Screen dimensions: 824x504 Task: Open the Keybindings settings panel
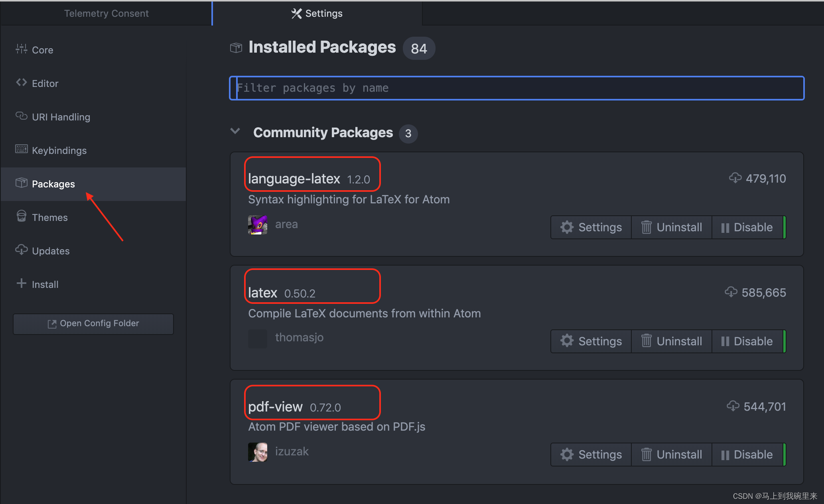(59, 150)
